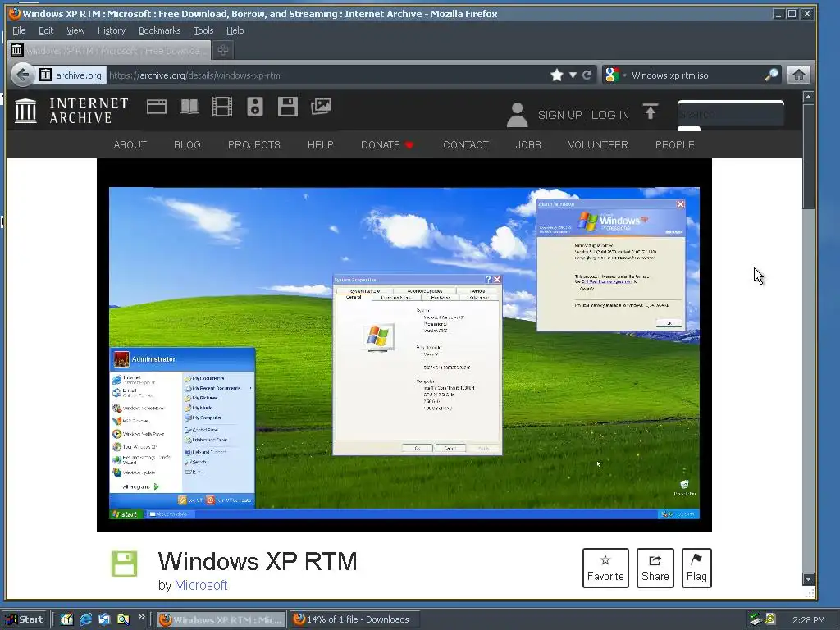The height and width of the screenshot is (630, 840).
Task: Open the PEOPLE nav link
Action: point(675,145)
